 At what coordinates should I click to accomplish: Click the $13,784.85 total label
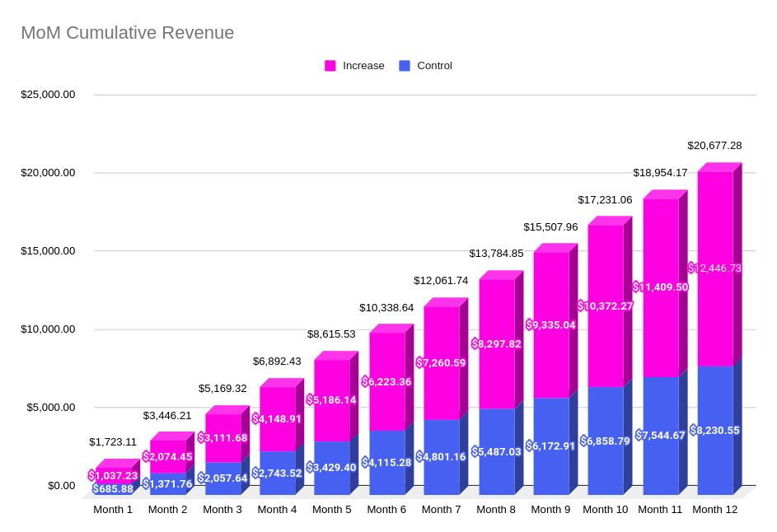point(497,254)
